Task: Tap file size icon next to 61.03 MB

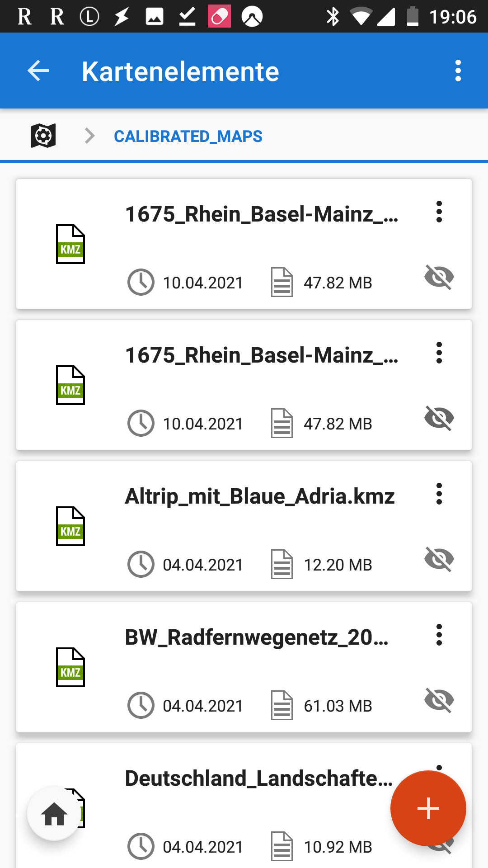Action: [x=282, y=706]
